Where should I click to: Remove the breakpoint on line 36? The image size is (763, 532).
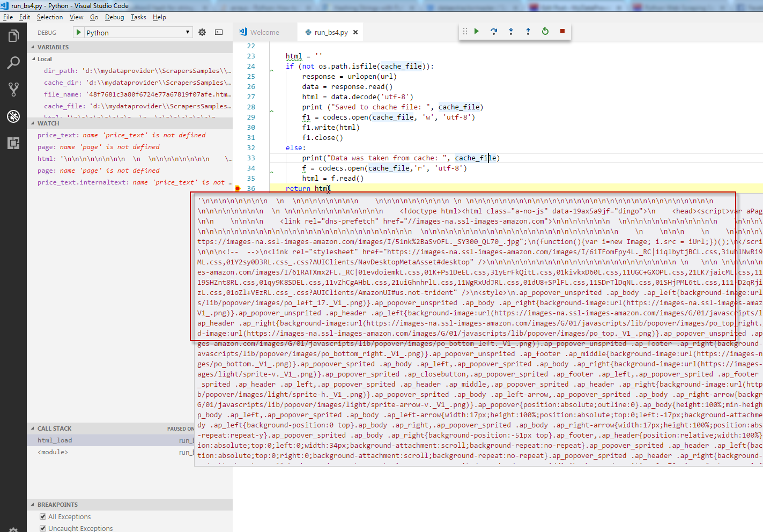click(x=237, y=188)
